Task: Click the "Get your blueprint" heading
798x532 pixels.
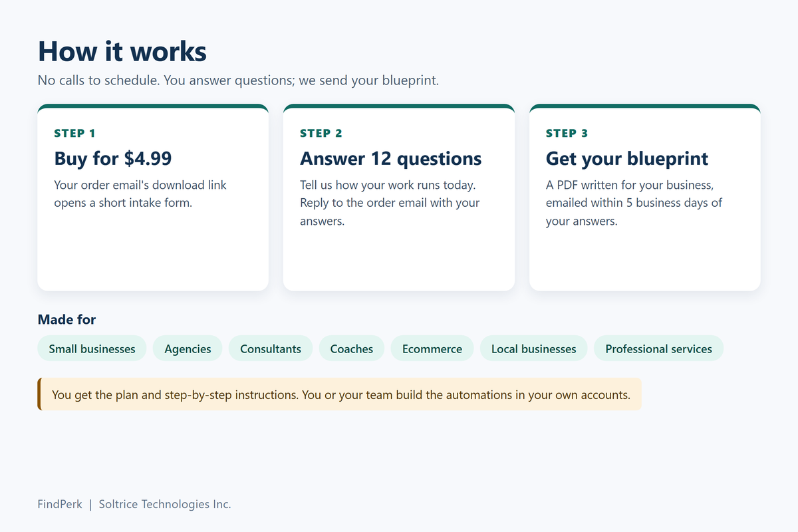Action: coord(627,158)
